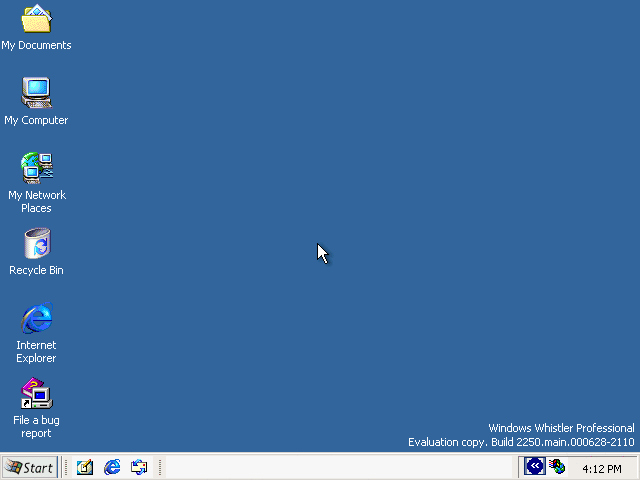Launch Outlook Express from Quick Launch
Viewport: 640px width, 480px height.
point(139,467)
